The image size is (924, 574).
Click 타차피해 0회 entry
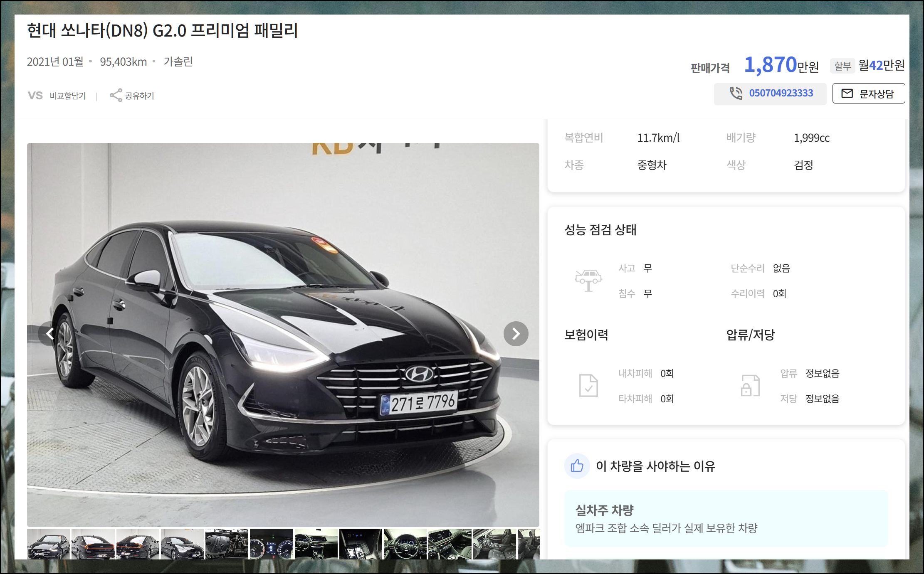point(646,399)
